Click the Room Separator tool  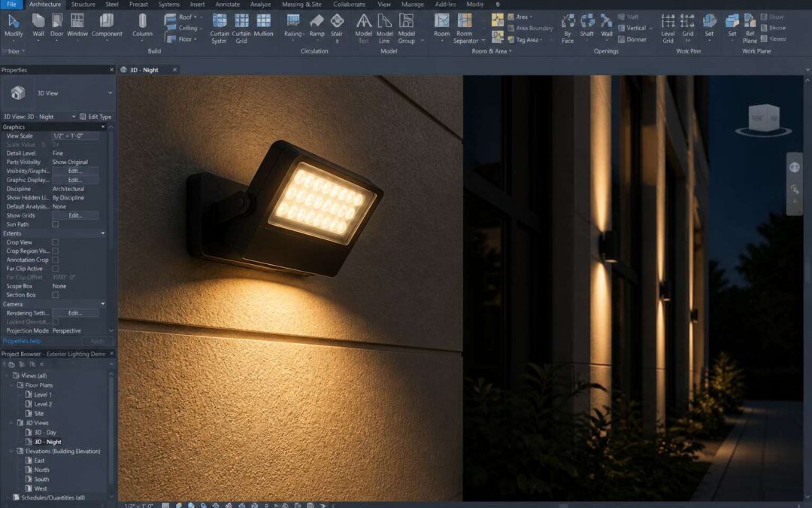pos(465,29)
